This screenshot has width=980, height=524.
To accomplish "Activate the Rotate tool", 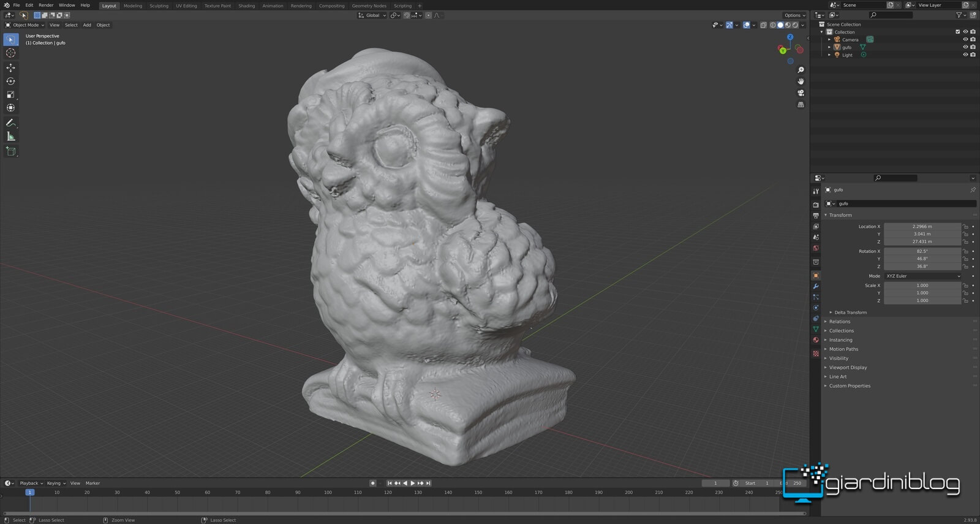I will click(x=10, y=81).
